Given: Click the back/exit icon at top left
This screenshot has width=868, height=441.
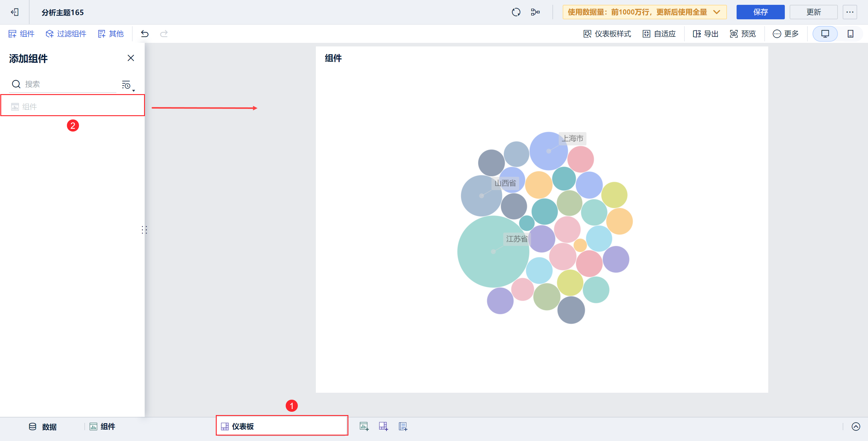Looking at the screenshot, I should pos(14,12).
